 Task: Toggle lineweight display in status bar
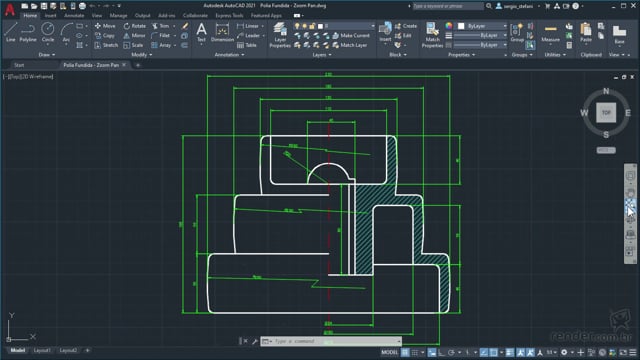click(510, 352)
